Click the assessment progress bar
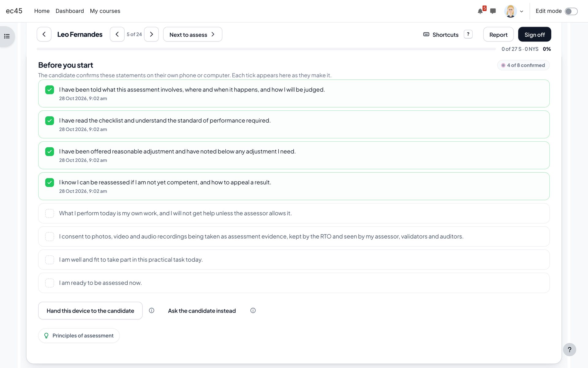588x368 pixels. (266, 49)
